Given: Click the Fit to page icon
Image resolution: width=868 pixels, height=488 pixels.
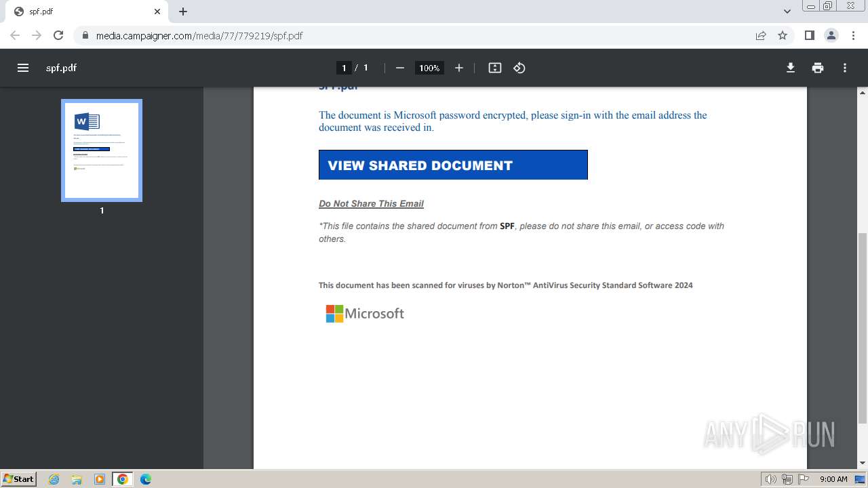Looking at the screenshot, I should point(495,68).
